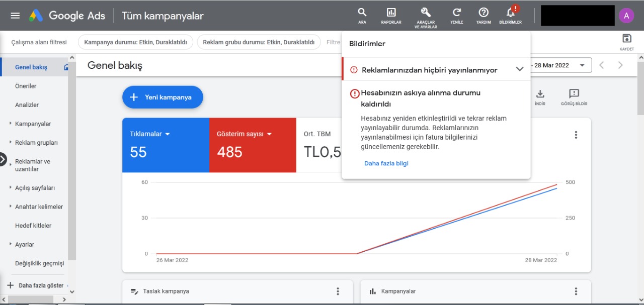Click the Genel bakış page heading

115,65
